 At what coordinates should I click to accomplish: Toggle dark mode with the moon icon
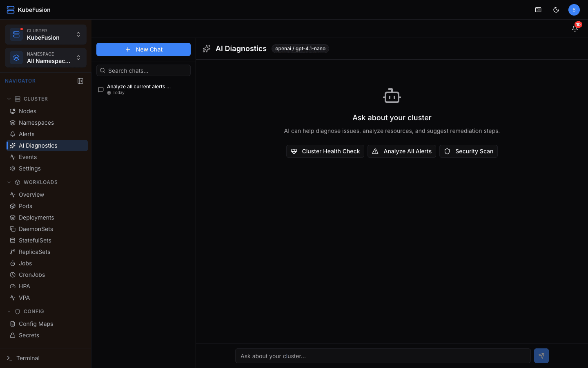pos(556,9)
